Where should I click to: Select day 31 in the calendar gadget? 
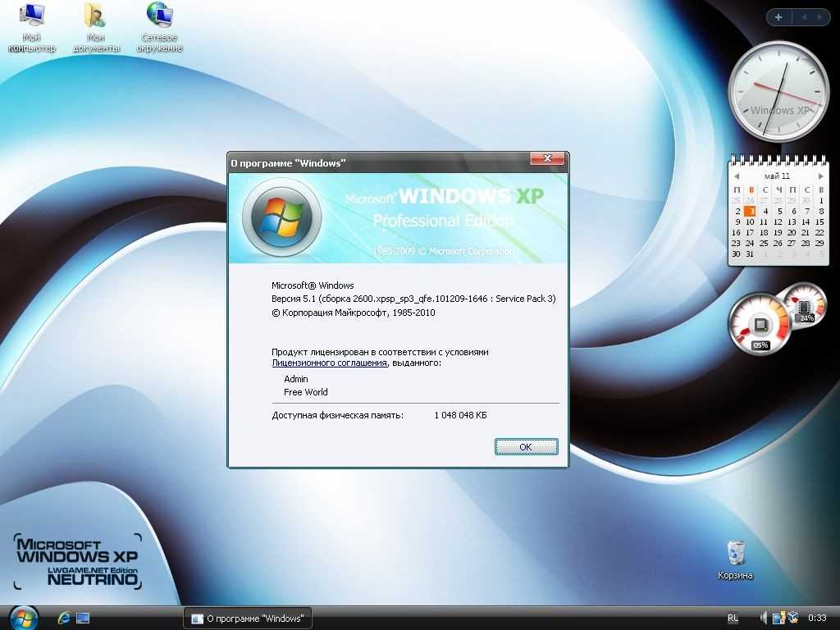[750, 254]
